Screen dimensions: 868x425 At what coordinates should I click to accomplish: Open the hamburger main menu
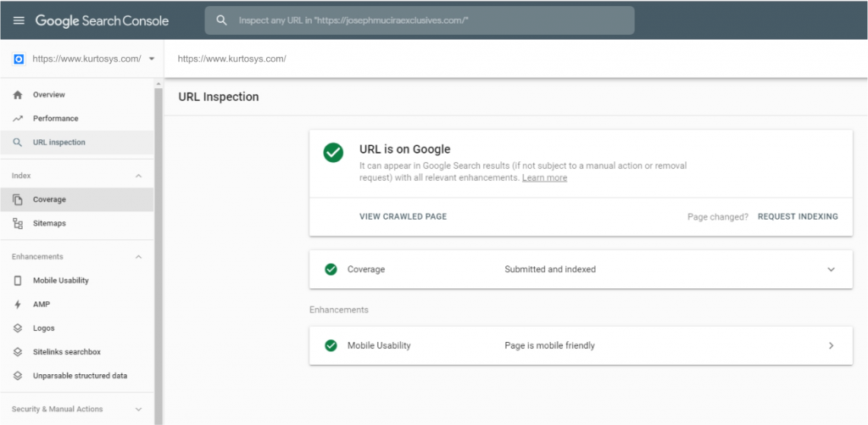[x=19, y=20]
